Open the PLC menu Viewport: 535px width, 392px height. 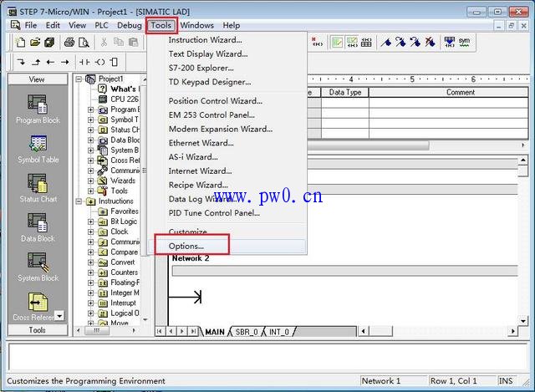coord(101,25)
